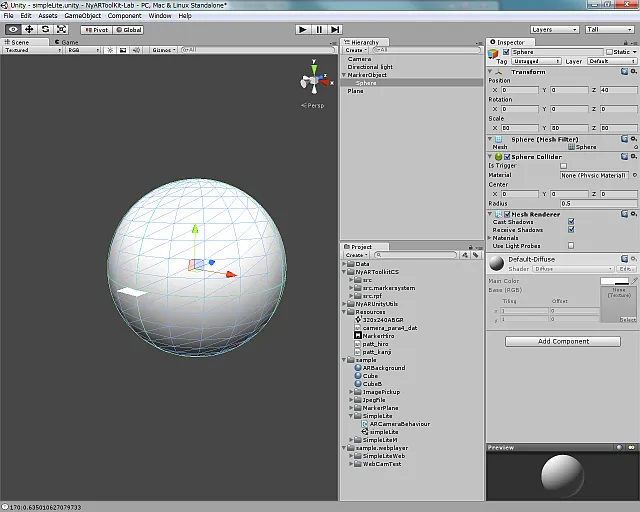Click Project search by label icon

pos(476,255)
